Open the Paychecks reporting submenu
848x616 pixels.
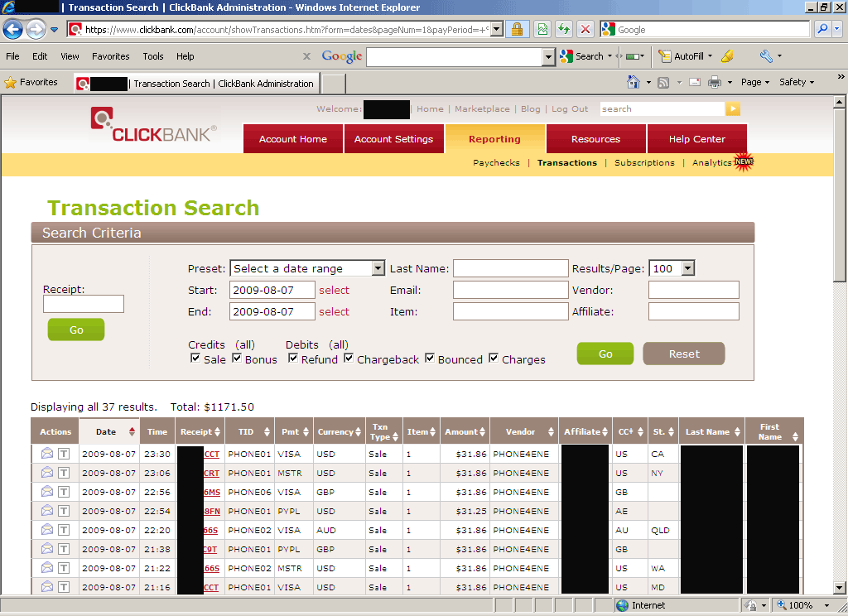[x=496, y=163]
